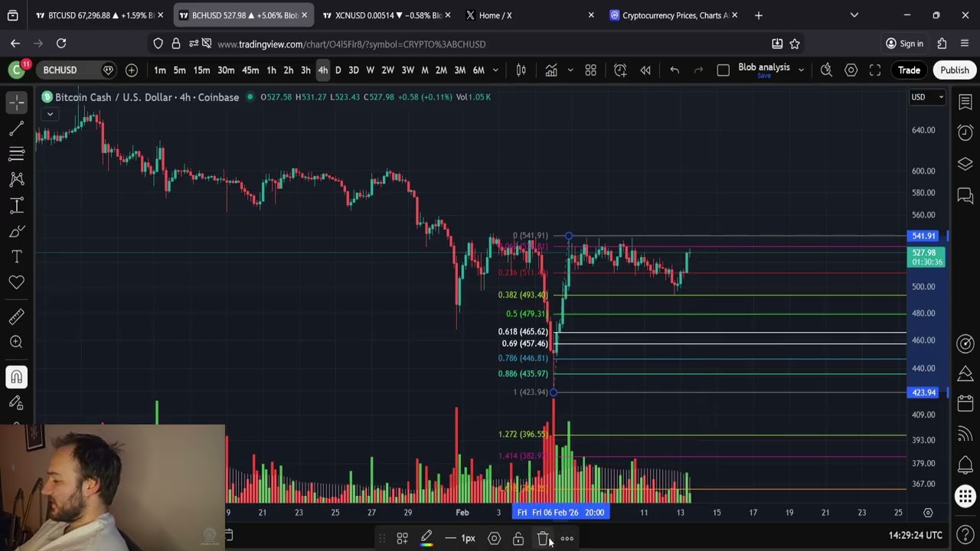Image resolution: width=980 pixels, height=551 pixels.
Task: Toggle lock all drawings tool
Action: pos(16,403)
